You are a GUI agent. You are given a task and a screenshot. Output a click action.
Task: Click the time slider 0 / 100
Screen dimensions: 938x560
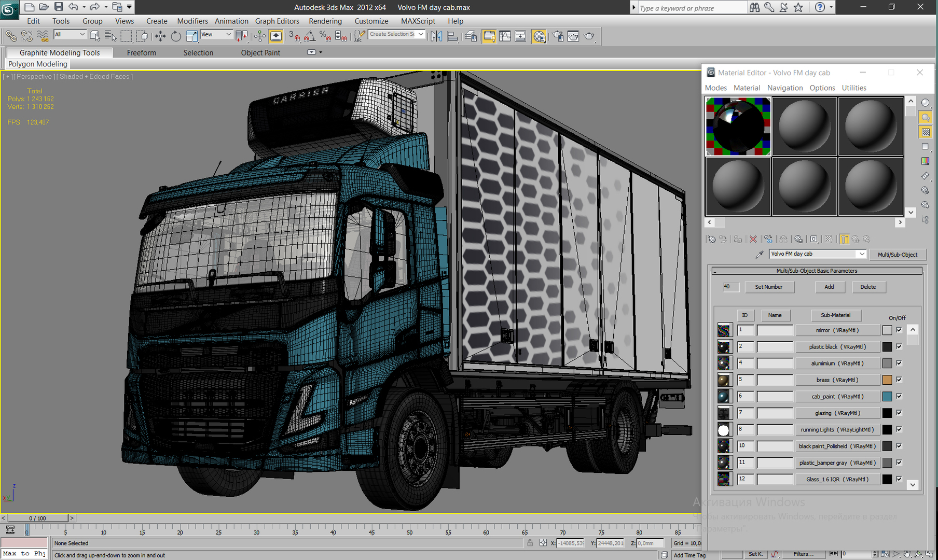pos(37,518)
